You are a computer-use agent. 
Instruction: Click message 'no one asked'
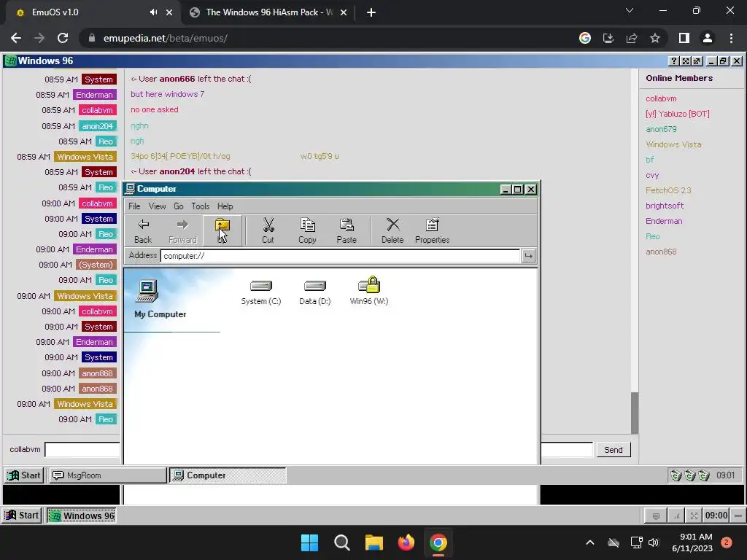[x=155, y=109]
